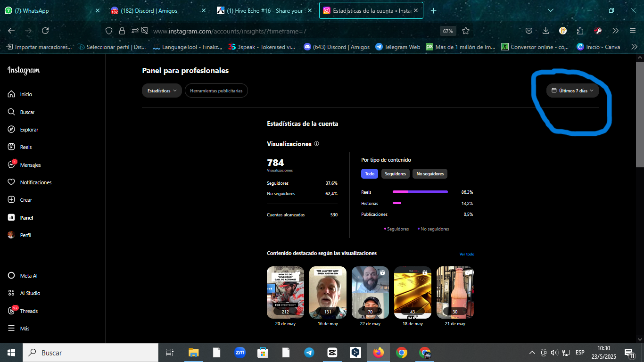Select the Buscar magnifier icon

[11, 112]
